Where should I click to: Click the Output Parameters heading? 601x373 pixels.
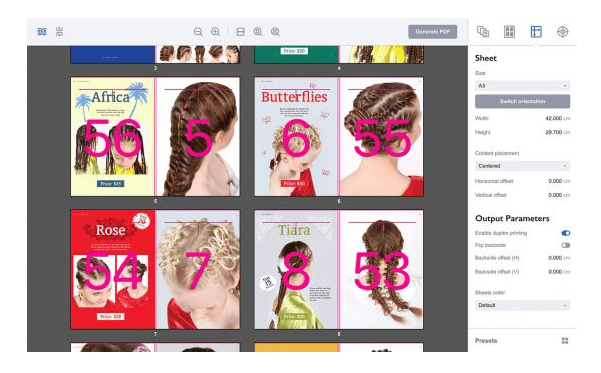point(512,219)
